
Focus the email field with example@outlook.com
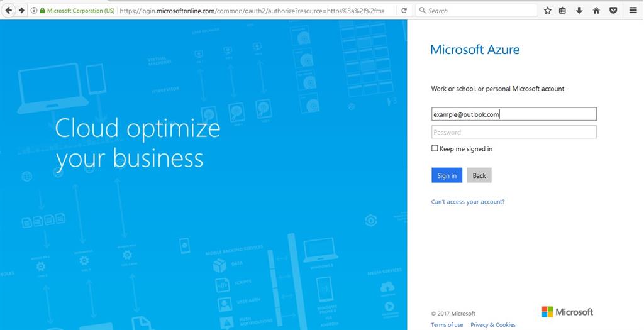[514, 114]
